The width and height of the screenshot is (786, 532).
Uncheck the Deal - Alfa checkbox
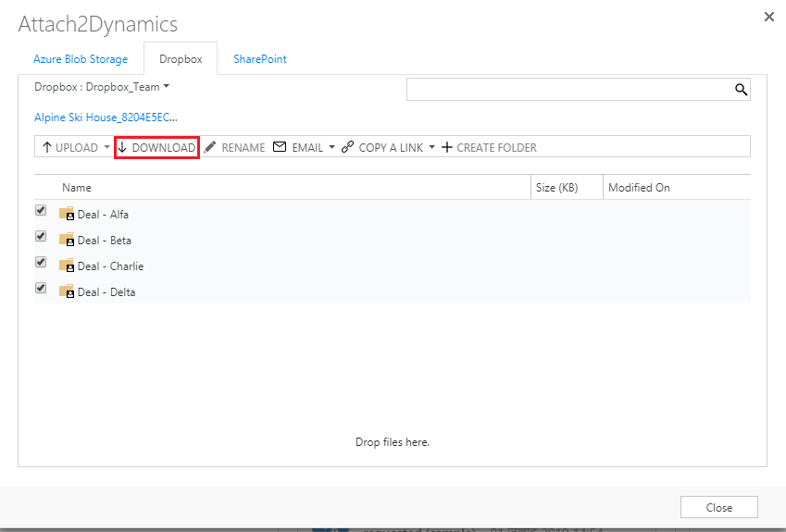(41, 210)
